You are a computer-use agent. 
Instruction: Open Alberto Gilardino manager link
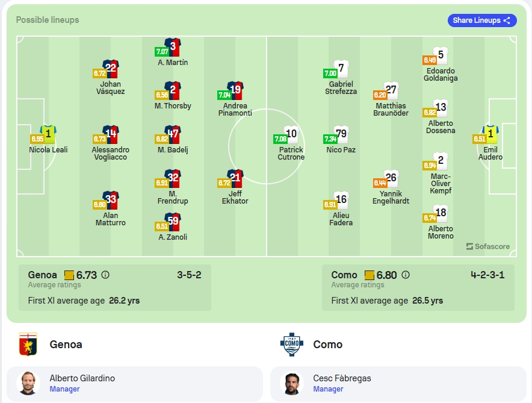point(64,389)
